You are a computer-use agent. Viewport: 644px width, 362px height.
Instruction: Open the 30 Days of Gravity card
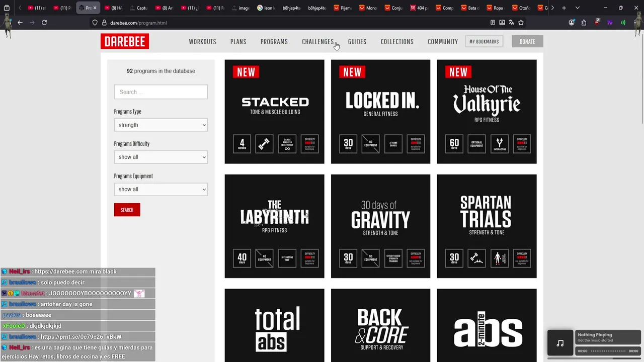381,226
